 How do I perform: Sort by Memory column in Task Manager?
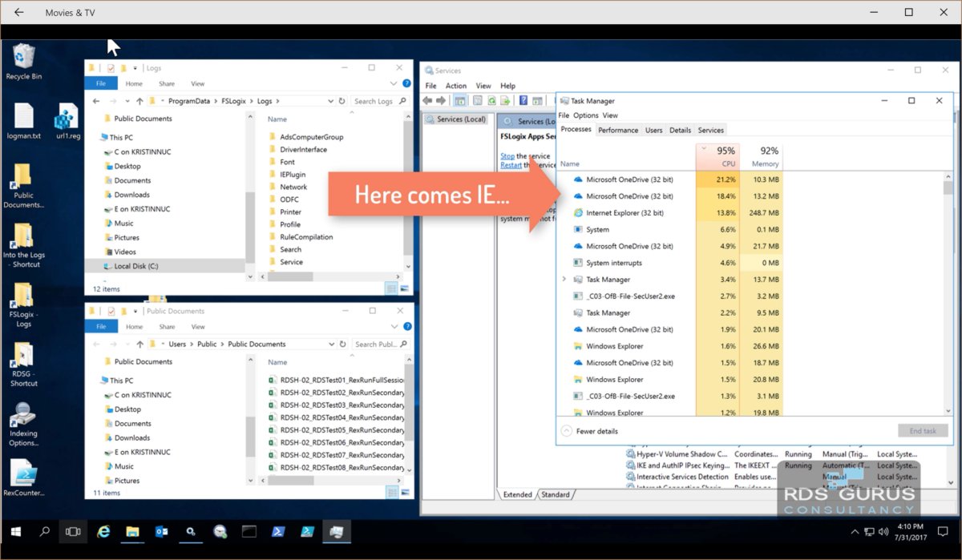tap(761, 156)
